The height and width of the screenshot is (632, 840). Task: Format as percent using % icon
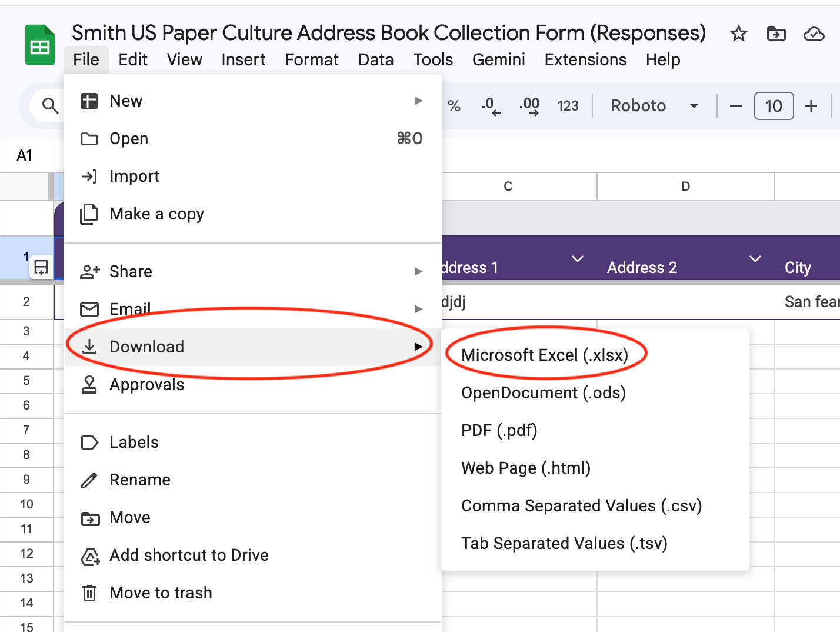coord(454,106)
